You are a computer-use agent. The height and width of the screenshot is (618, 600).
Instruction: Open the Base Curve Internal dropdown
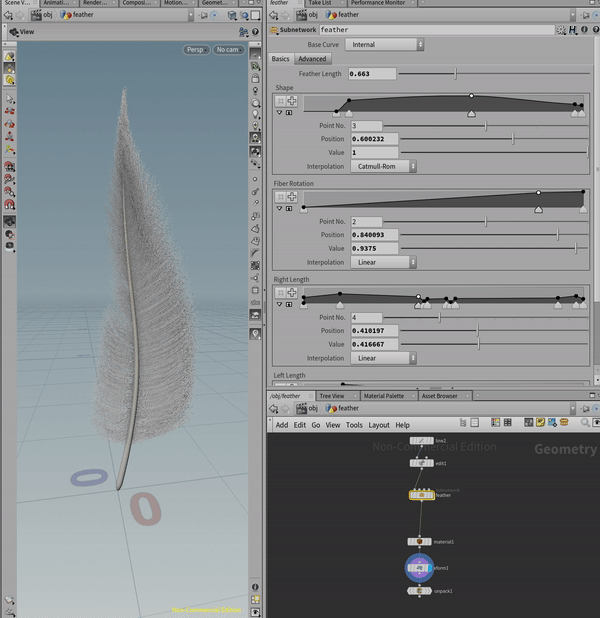coord(384,45)
